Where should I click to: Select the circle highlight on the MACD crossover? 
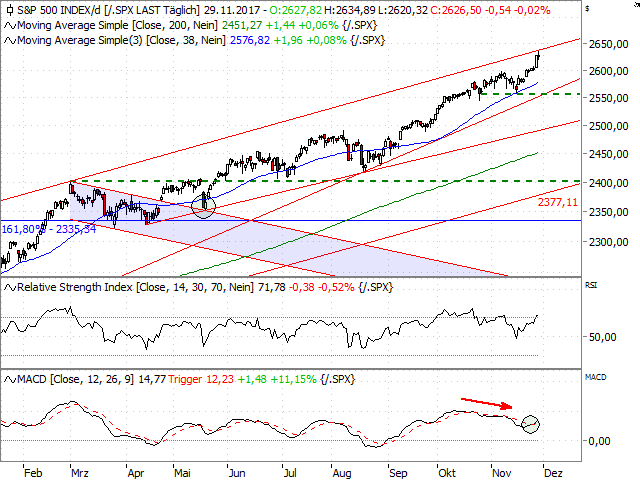531,424
